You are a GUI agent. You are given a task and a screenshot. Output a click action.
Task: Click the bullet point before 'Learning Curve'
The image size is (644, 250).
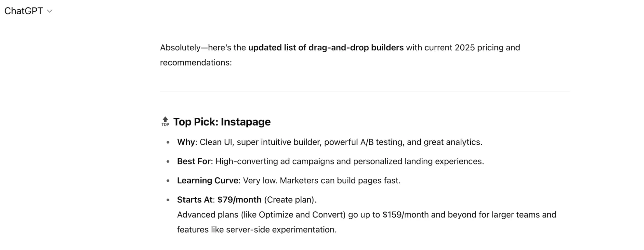click(x=168, y=181)
